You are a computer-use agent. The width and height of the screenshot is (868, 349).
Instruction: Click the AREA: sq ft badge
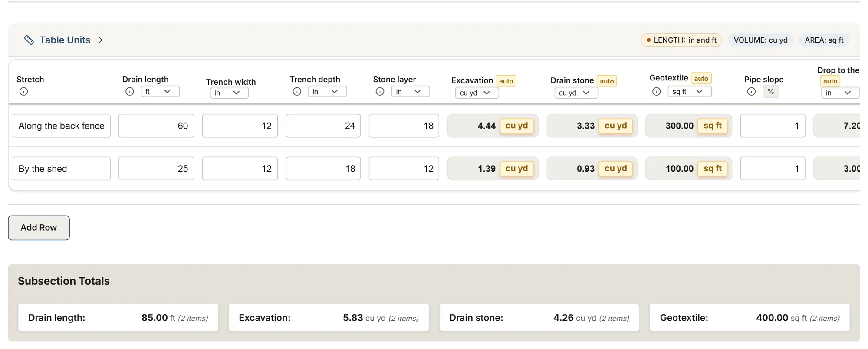coord(824,40)
